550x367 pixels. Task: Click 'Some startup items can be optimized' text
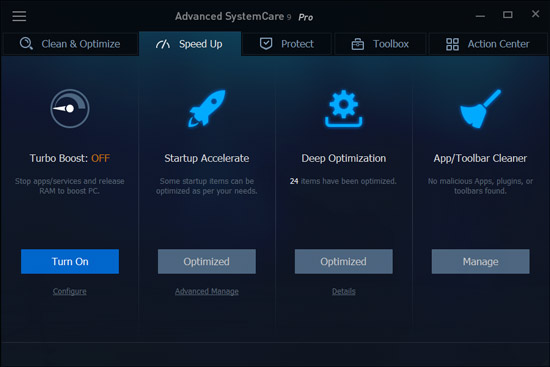pos(207,186)
